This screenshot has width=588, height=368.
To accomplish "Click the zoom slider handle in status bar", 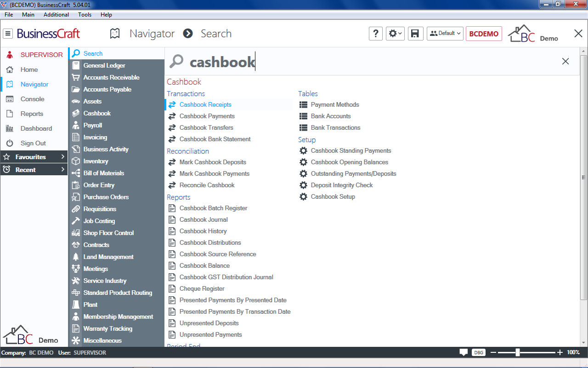I will (x=518, y=352).
